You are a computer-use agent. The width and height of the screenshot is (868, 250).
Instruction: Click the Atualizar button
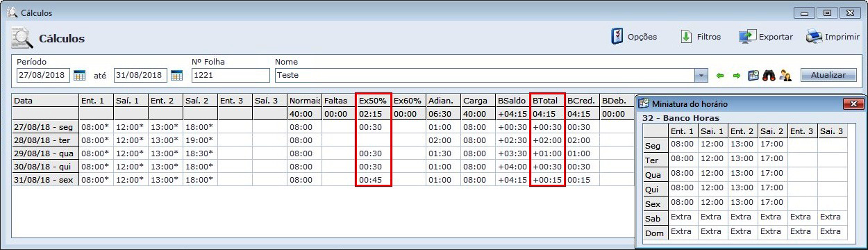click(828, 75)
